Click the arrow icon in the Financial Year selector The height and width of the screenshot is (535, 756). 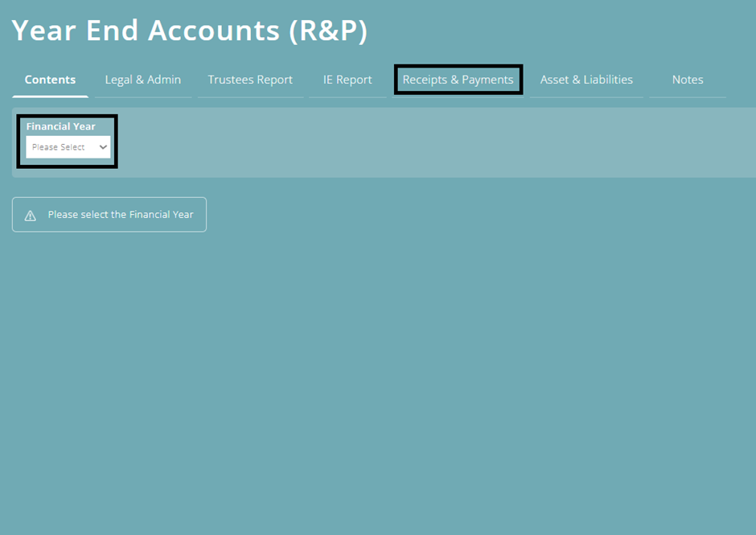click(x=102, y=146)
